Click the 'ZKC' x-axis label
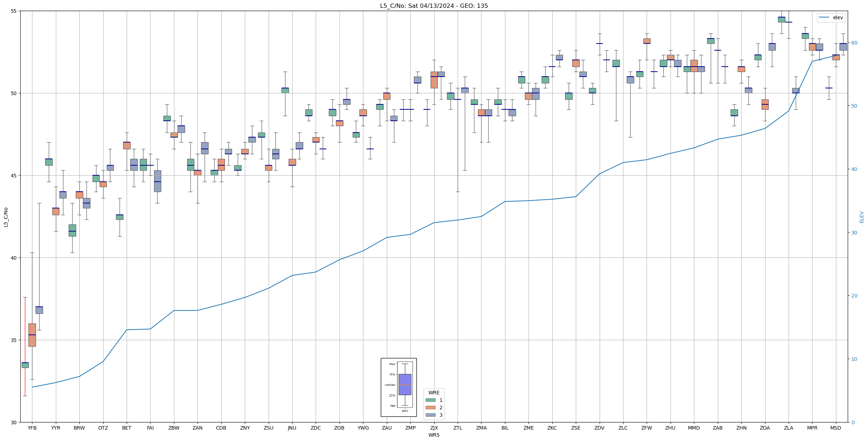Screen dimensions: 868x441 pyautogui.click(x=552, y=428)
